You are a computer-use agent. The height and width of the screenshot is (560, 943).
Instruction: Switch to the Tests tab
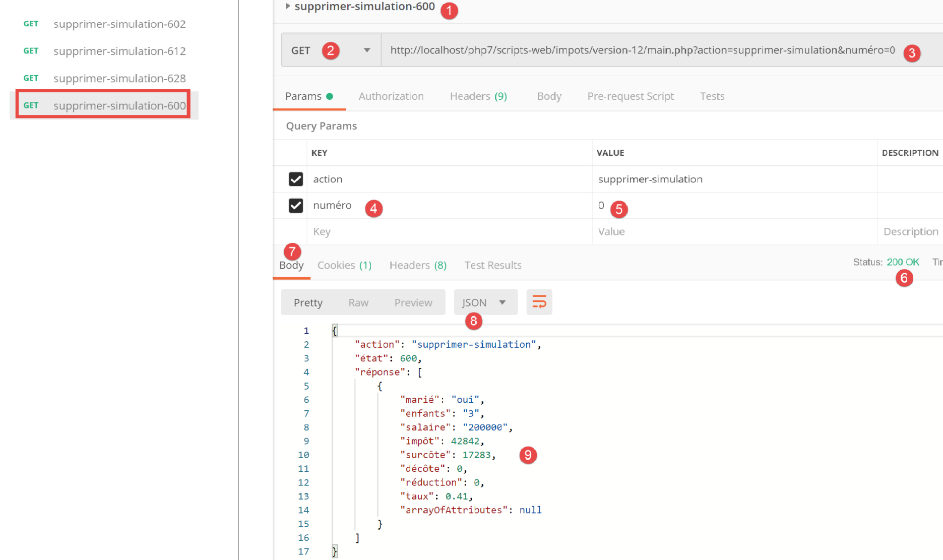[712, 96]
